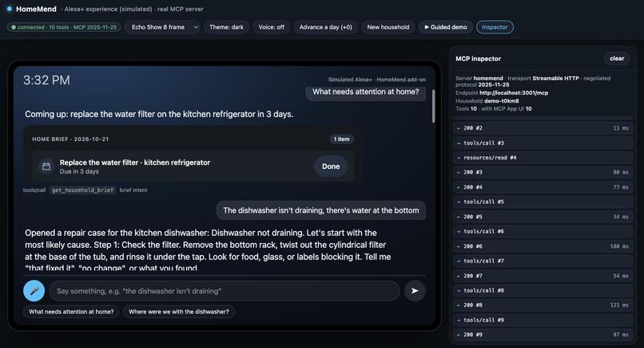Open log row 200 #9
644x348 pixels.
click(543, 335)
